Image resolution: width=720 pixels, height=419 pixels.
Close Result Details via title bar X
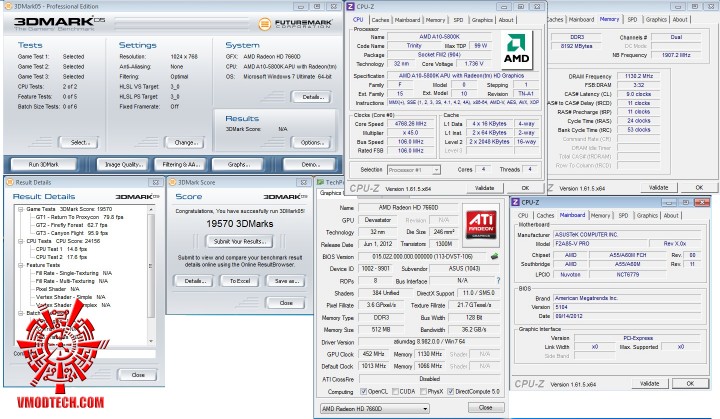tap(156, 182)
